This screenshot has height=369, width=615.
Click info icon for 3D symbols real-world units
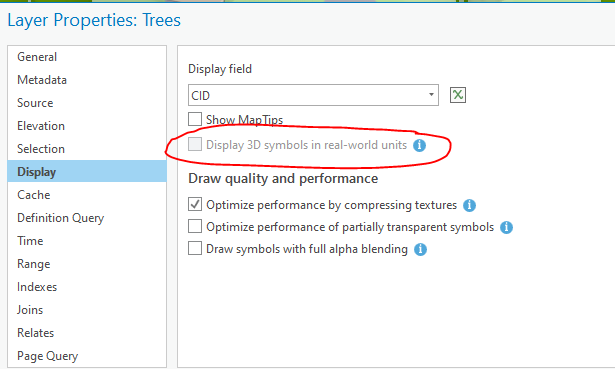[x=419, y=145]
